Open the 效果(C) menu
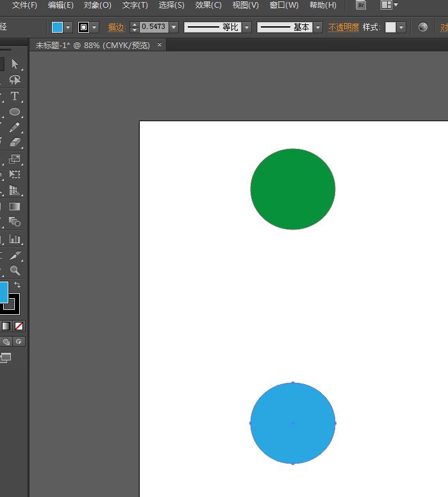Viewport: 448px width, 497px height. click(208, 5)
